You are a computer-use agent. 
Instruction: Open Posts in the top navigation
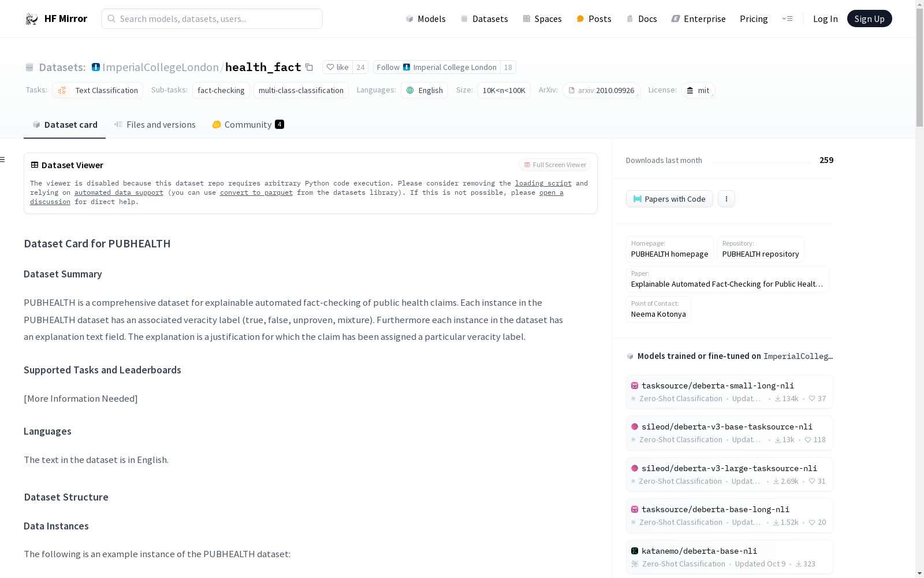[x=594, y=18]
